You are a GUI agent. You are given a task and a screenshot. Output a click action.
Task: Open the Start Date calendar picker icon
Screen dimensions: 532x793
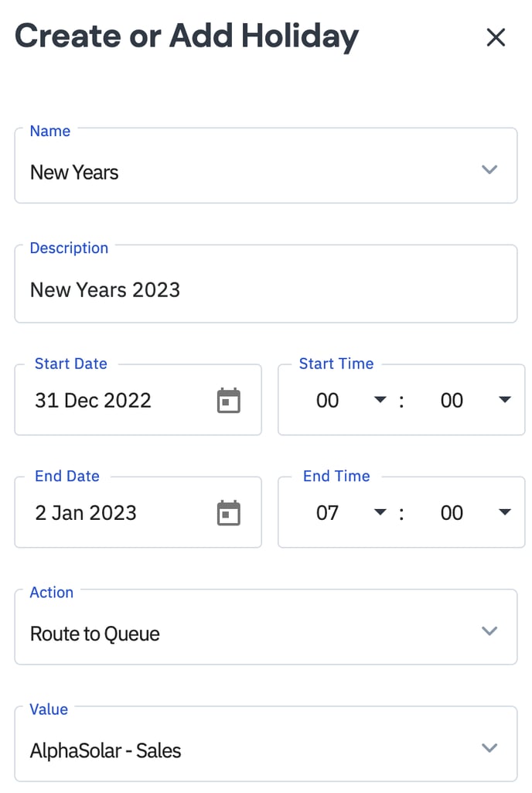[228, 401]
